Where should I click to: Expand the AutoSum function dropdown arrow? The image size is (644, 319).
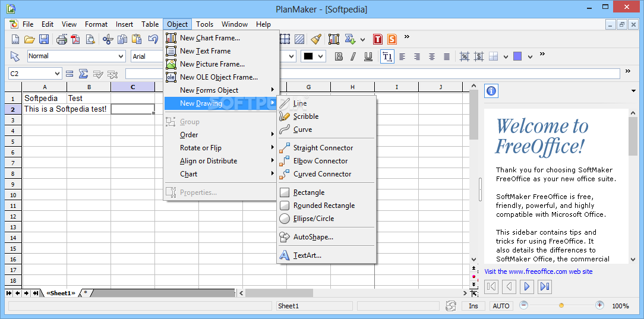click(x=362, y=40)
